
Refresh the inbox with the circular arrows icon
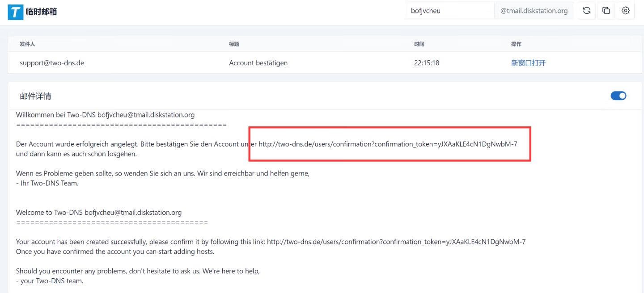click(x=587, y=11)
